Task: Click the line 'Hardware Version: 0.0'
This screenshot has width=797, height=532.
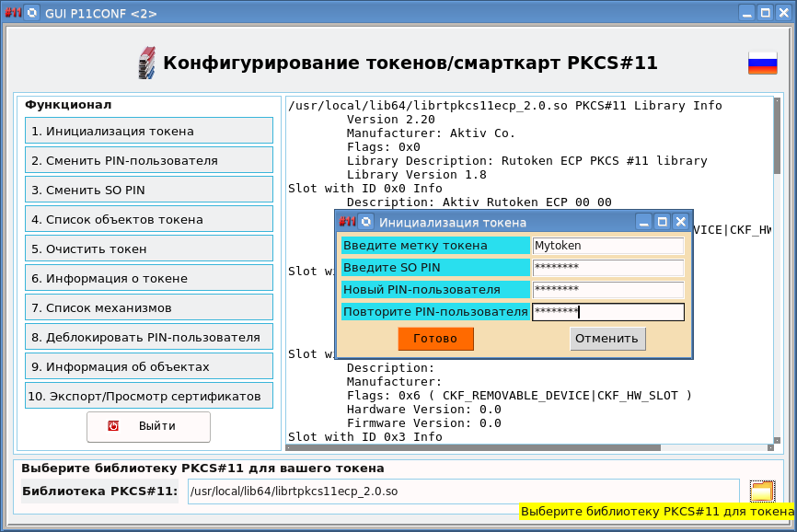Action: pos(424,410)
